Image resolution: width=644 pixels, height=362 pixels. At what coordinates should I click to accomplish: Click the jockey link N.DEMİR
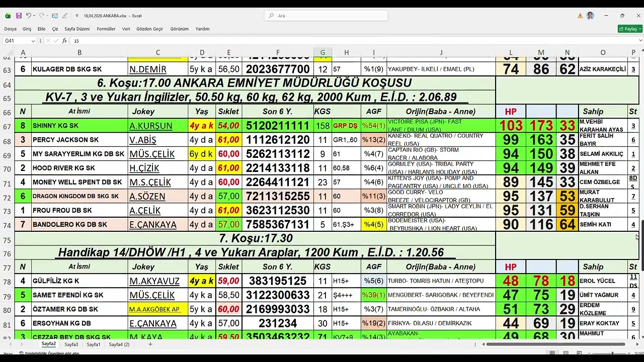(148, 69)
